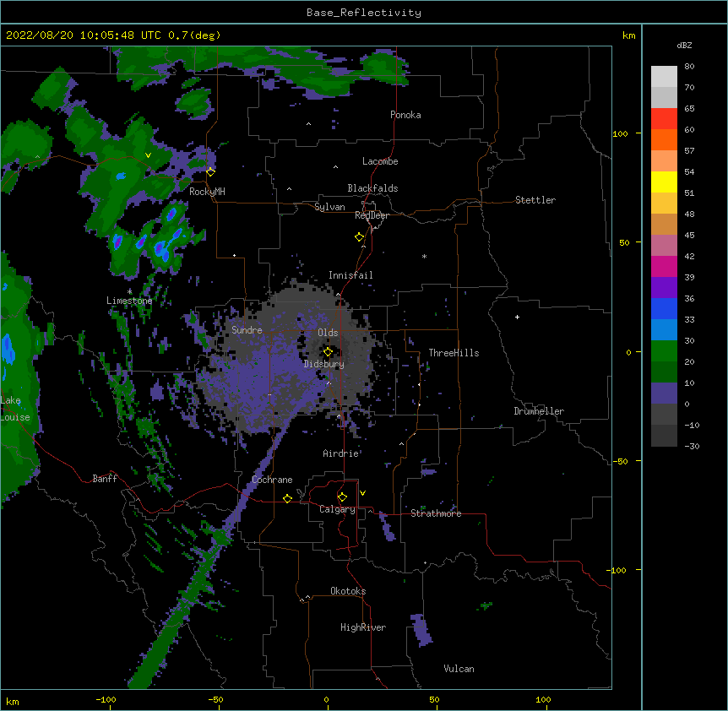Click the RedDeer city label
Screen dimensions: 728x711
pyautogui.click(x=372, y=215)
